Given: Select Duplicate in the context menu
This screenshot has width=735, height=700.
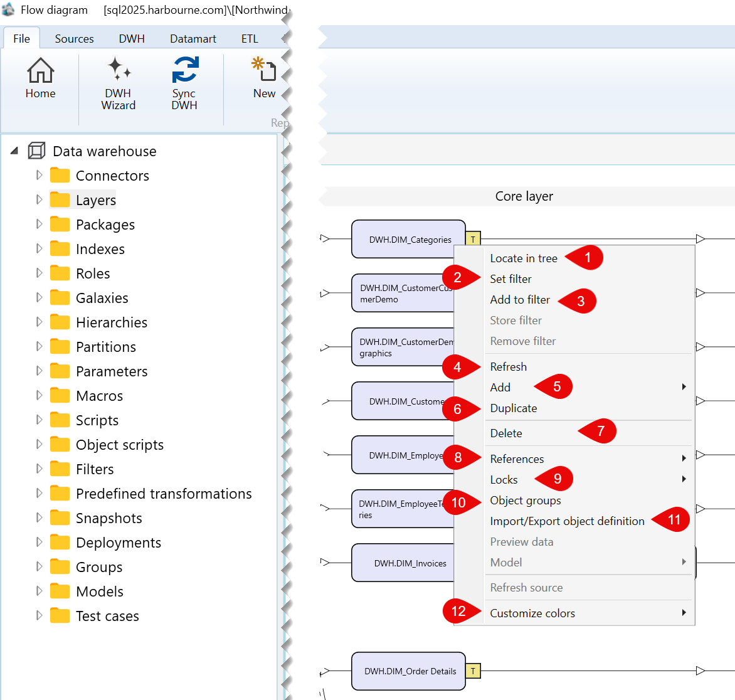Looking at the screenshot, I should 513,408.
